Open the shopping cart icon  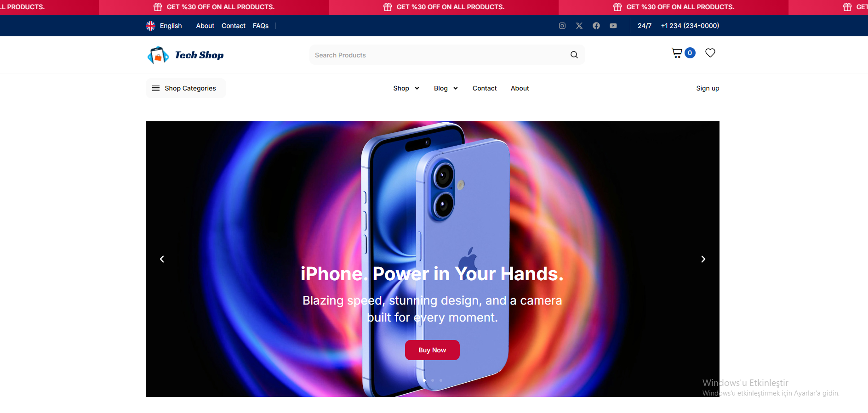tap(677, 53)
